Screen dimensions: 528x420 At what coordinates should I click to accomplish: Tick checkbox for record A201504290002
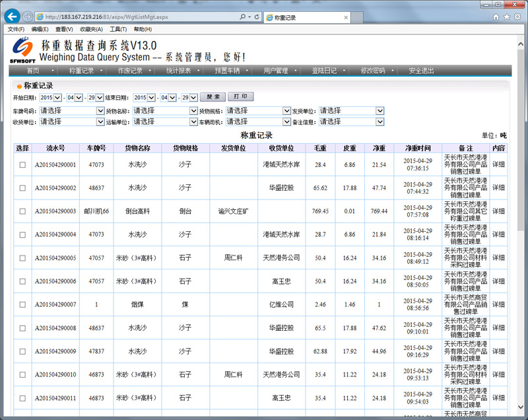[22, 188]
